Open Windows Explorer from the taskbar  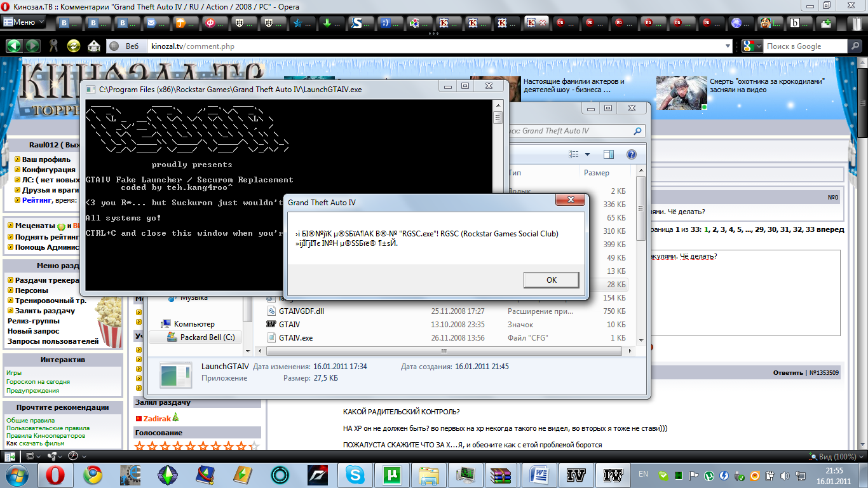[430, 475]
